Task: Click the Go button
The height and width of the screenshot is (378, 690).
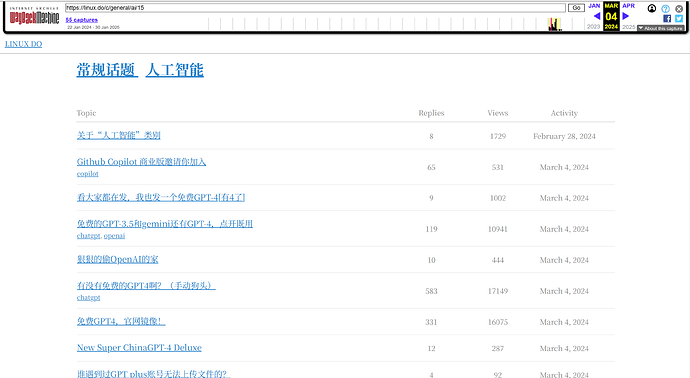Action: point(576,8)
